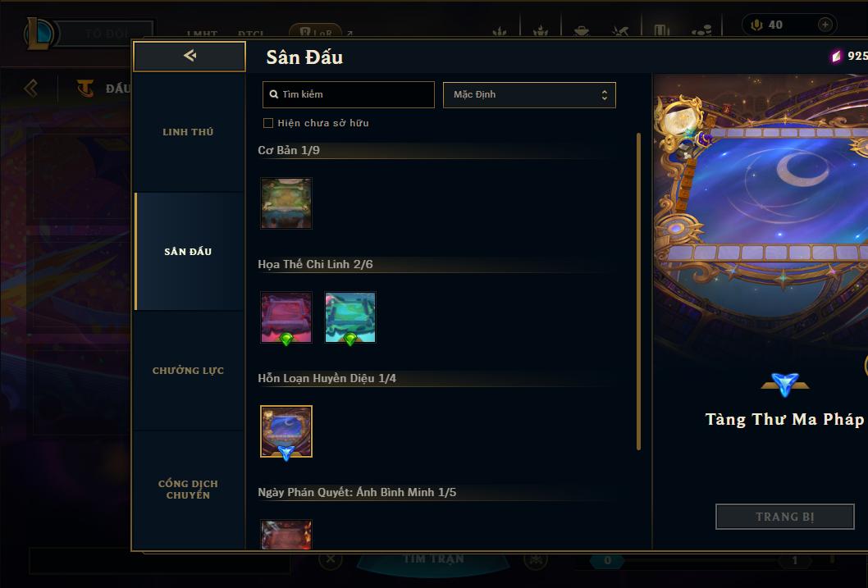Switch to the Linh Thú tab
Image resolution: width=868 pixels, height=588 pixels.
188,132
